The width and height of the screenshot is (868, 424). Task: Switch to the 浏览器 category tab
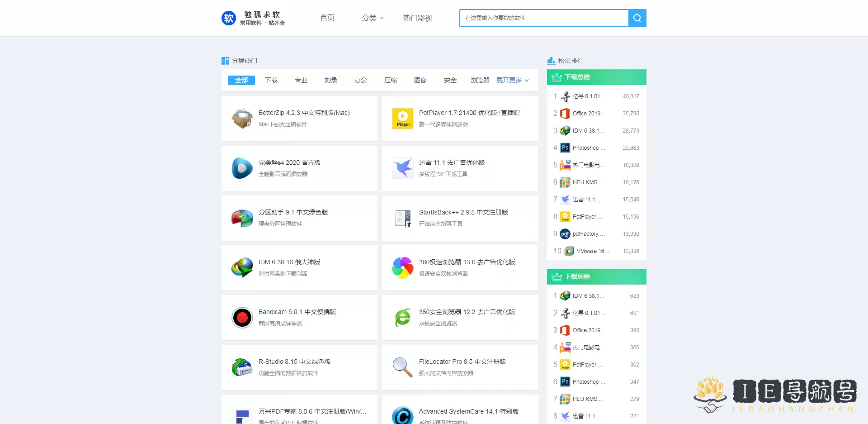(479, 80)
